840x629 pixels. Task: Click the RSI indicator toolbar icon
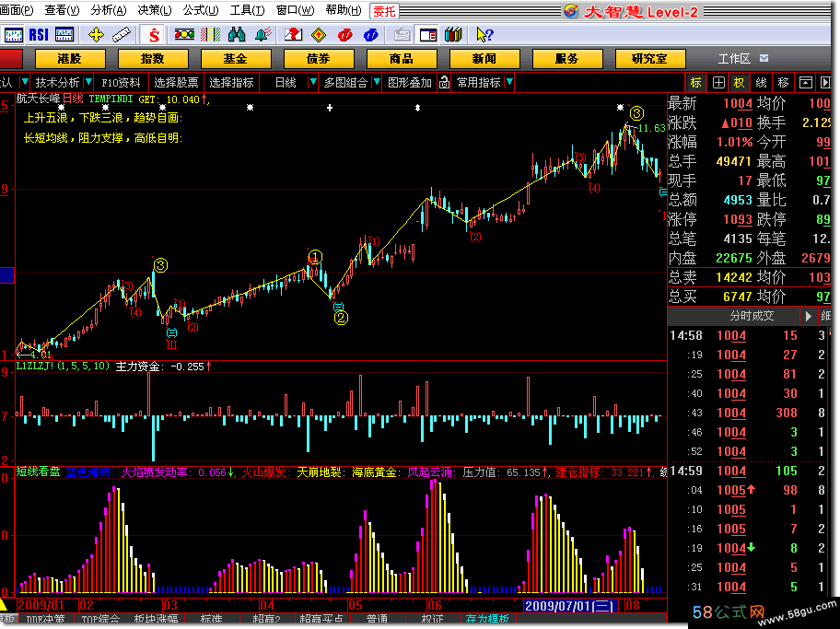point(39,35)
